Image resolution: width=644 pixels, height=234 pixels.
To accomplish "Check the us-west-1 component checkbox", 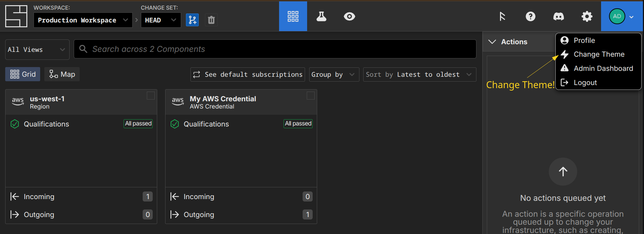I will pos(151,96).
